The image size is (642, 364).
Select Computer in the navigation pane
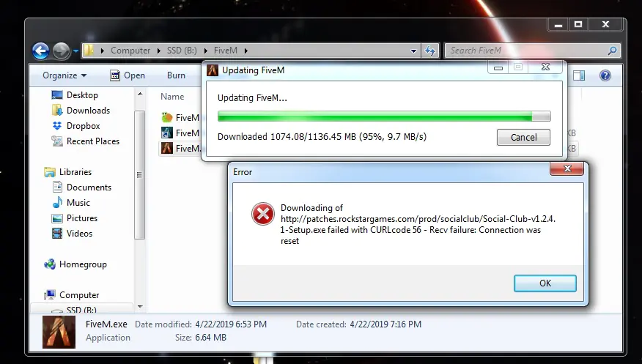point(79,295)
